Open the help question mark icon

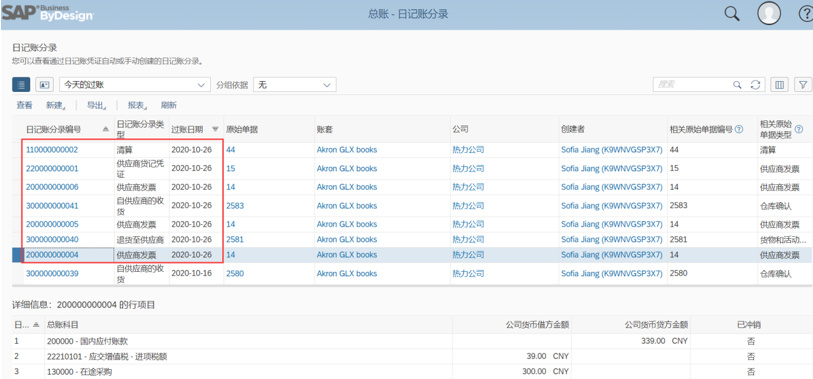[x=805, y=14]
